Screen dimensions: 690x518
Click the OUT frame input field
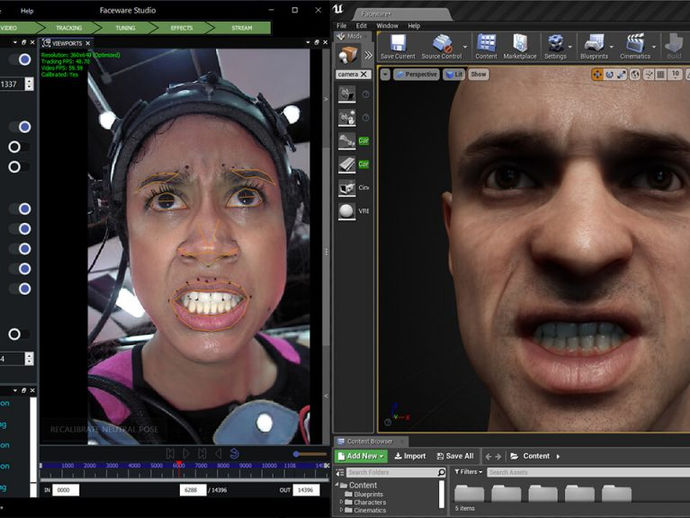click(306, 490)
